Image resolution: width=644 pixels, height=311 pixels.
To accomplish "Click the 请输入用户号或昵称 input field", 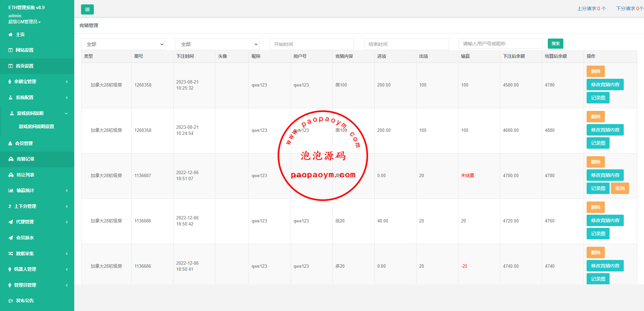I will 500,43.
